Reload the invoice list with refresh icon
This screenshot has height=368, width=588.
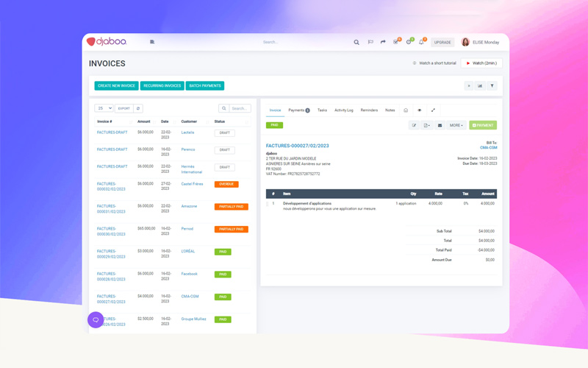(x=138, y=108)
